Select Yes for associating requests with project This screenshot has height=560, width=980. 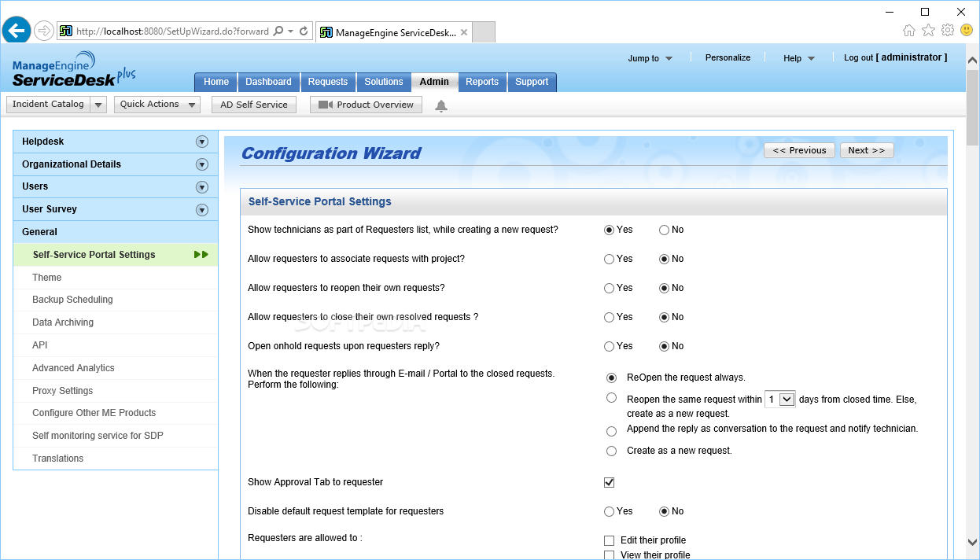tap(609, 259)
